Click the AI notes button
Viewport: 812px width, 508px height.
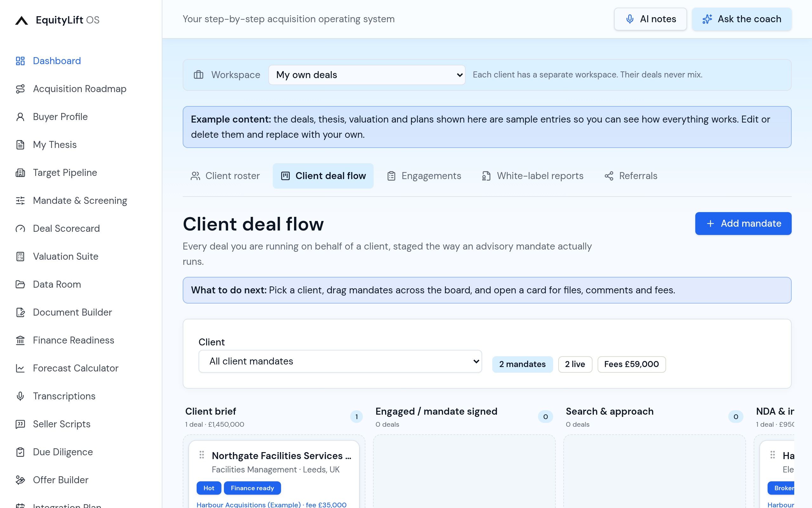(650, 19)
